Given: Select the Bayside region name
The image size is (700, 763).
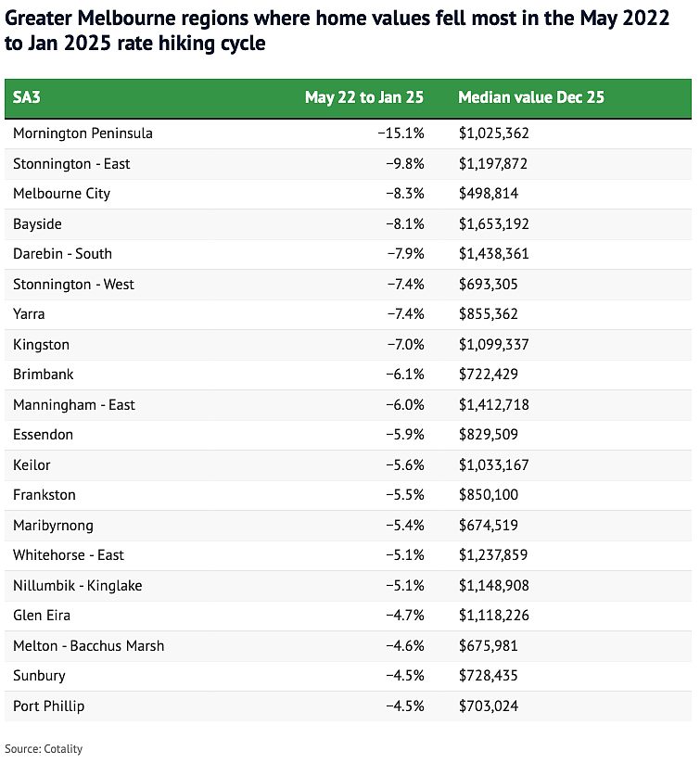Looking at the screenshot, I should point(37,223).
